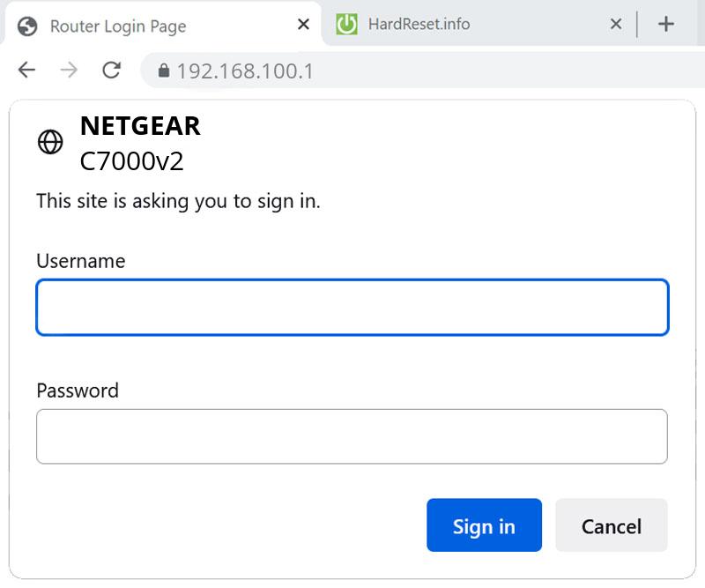Dismiss the dialog with Cancel
Image resolution: width=705 pixels, height=588 pixels.
click(612, 525)
